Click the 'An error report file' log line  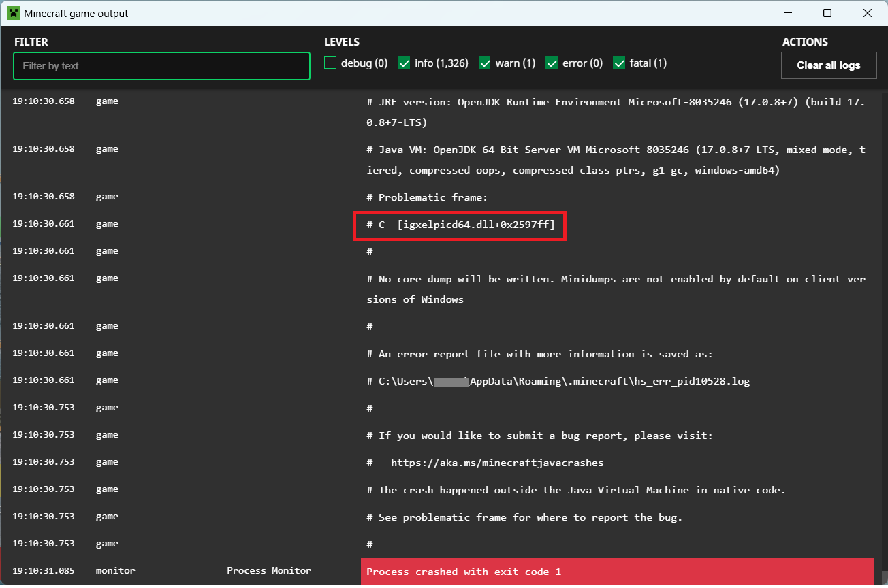(539, 354)
